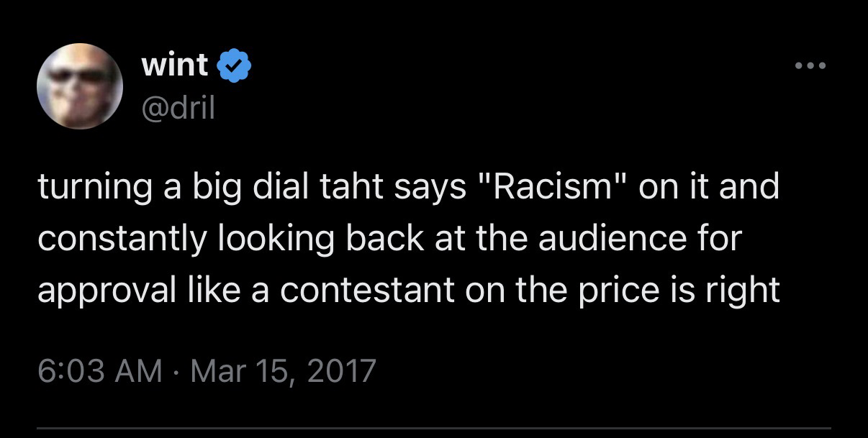Click the display name "wint"
The image size is (868, 438).
pos(175,66)
